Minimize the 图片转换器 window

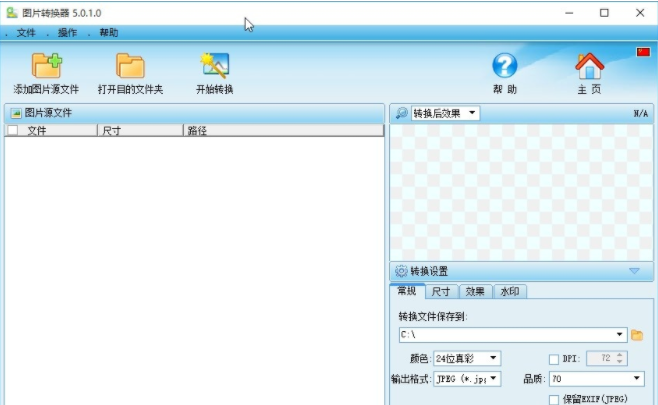(569, 13)
